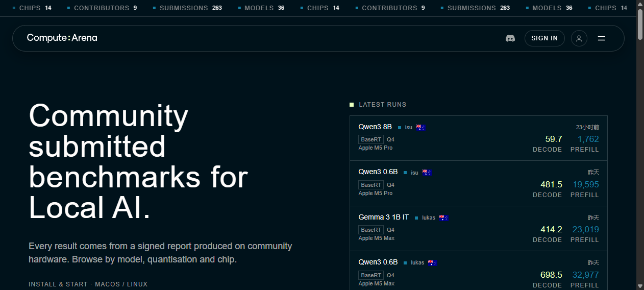Viewport: 644px width, 290px height.
Task: Select the BaseRT tag on Qwen3 8B row
Action: point(371,139)
